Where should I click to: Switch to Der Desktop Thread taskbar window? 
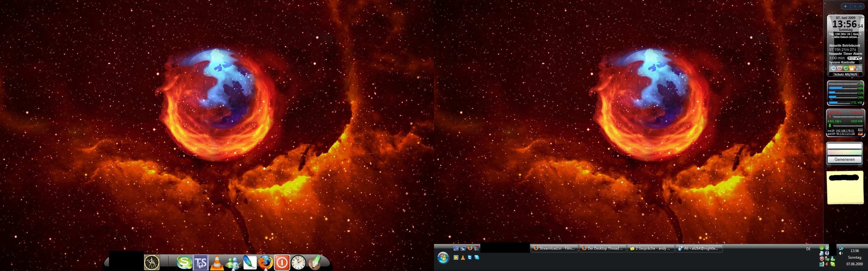(602, 248)
